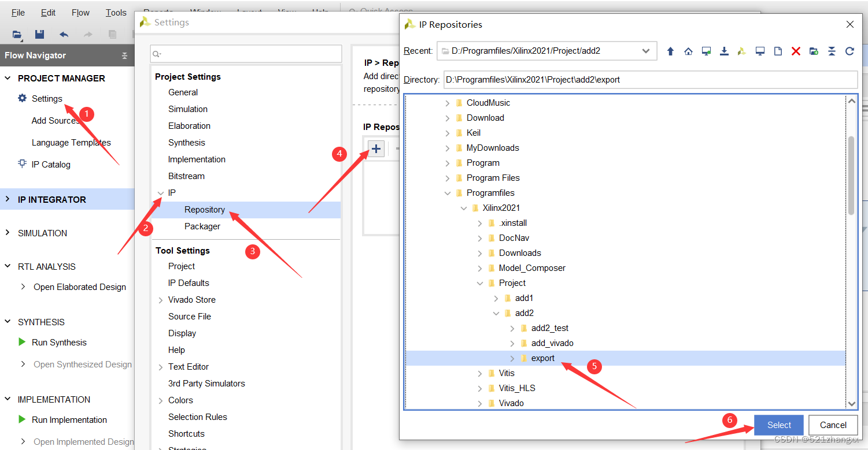This screenshot has width=868, height=450.
Task: Select Packager under IP settings
Action: pyautogui.click(x=202, y=226)
